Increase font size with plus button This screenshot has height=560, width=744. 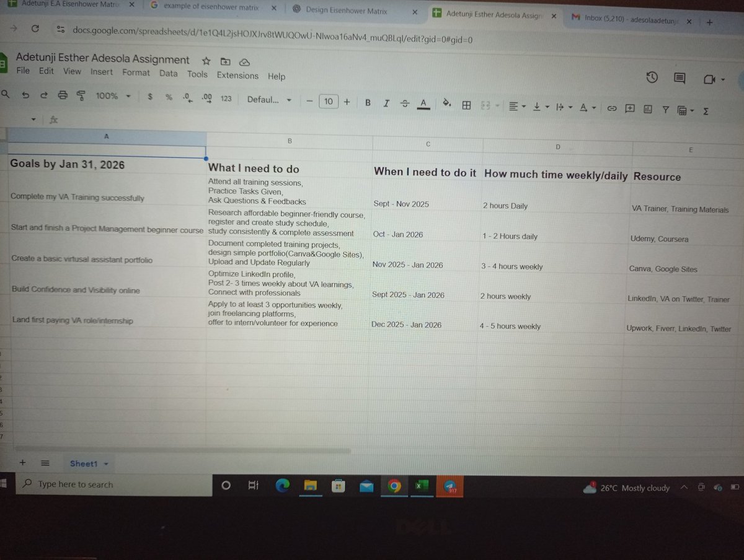tap(347, 102)
